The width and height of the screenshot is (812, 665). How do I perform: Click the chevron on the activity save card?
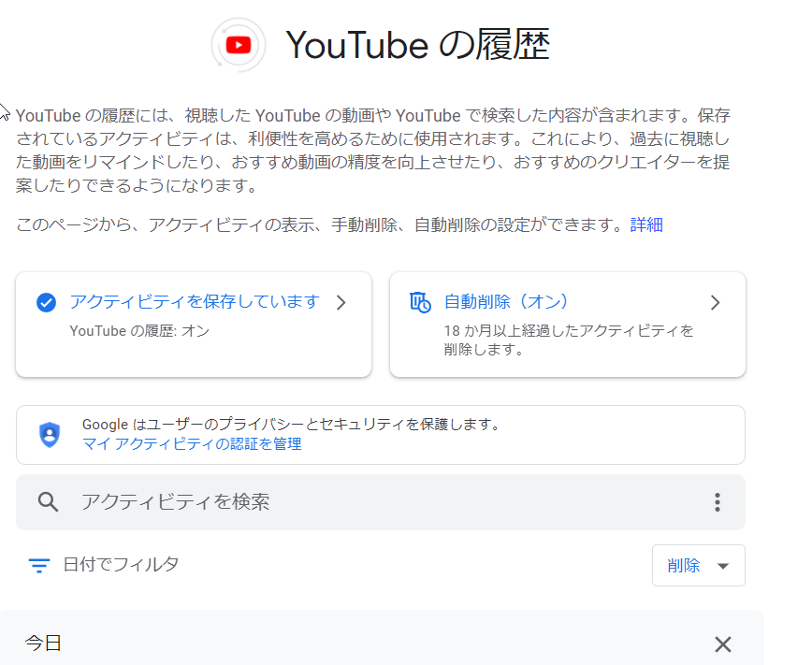[x=341, y=302]
